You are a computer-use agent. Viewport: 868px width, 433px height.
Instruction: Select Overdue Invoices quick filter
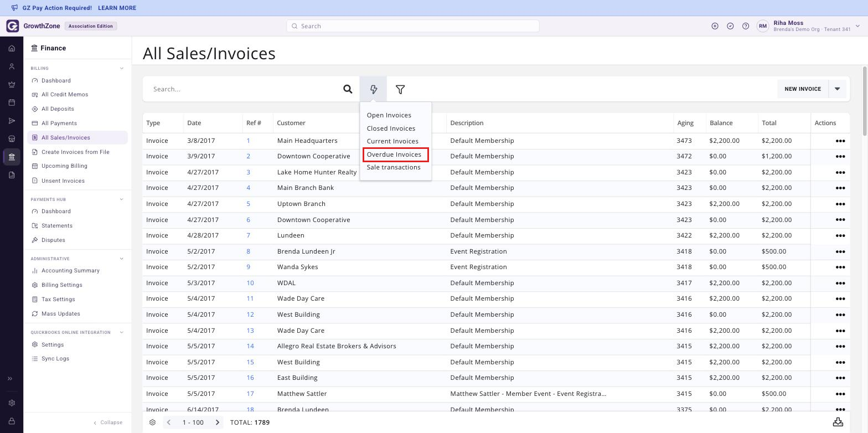[x=394, y=154]
